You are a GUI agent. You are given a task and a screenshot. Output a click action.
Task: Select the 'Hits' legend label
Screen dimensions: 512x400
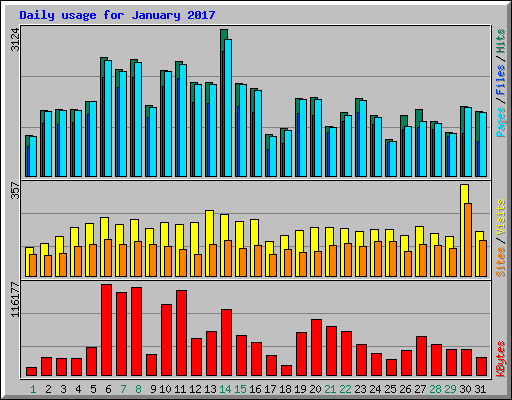click(501, 41)
